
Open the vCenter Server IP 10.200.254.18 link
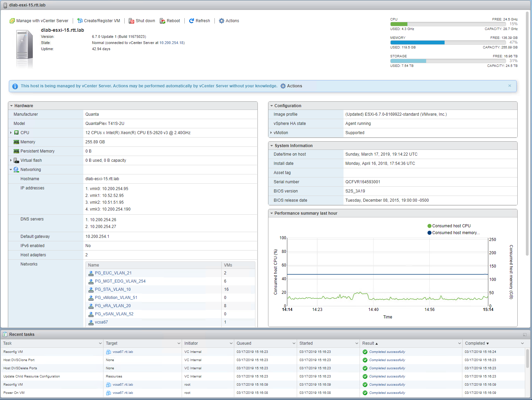click(x=172, y=43)
